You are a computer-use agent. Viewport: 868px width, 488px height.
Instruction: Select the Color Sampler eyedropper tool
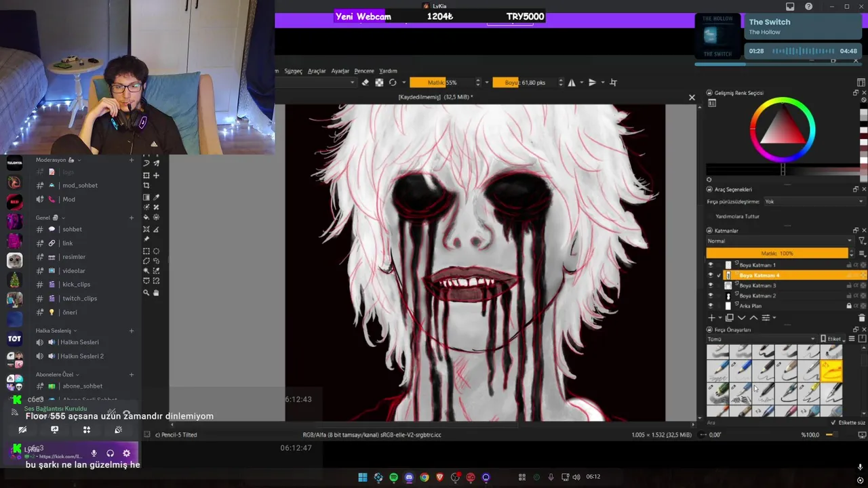coord(156,197)
